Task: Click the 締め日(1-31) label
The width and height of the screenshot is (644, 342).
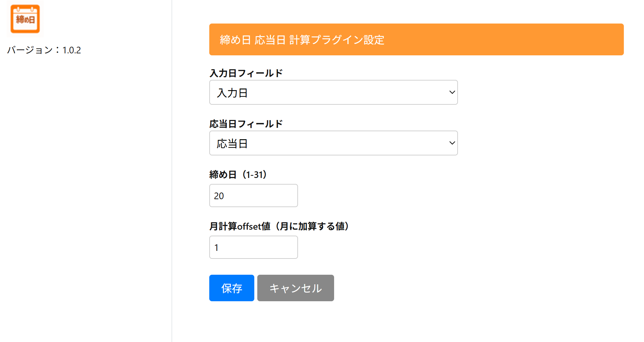Action: [x=238, y=175]
